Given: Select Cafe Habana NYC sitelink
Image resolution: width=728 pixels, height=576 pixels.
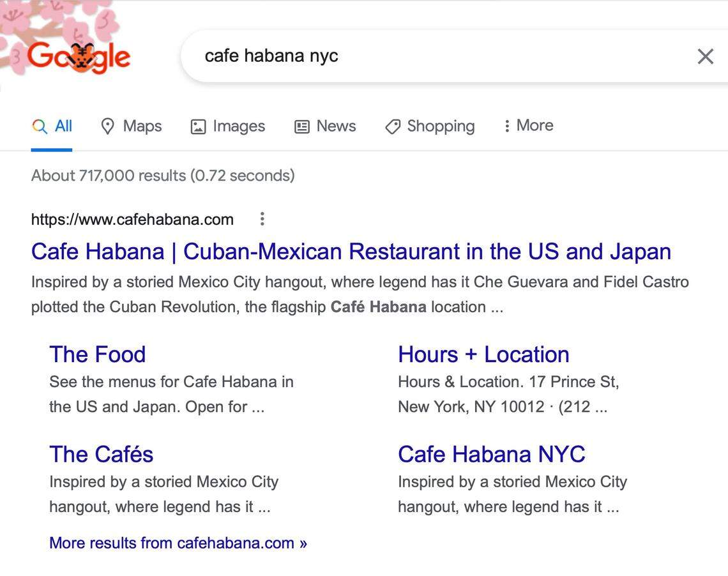Looking at the screenshot, I should (x=492, y=454).
